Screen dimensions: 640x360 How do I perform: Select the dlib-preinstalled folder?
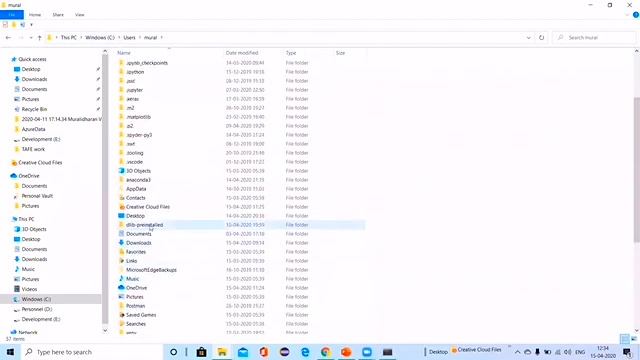click(144, 225)
